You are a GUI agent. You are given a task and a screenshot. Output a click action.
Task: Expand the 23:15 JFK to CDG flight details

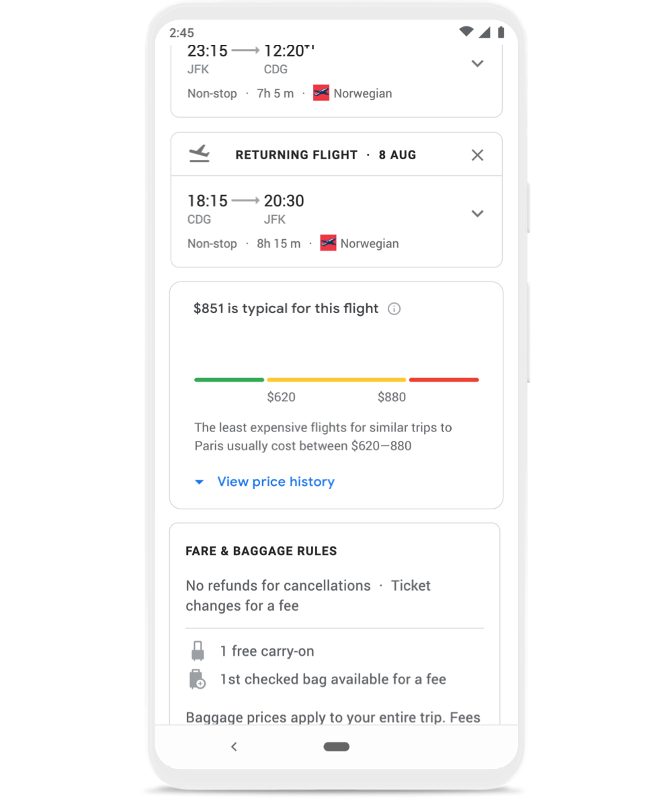point(477,63)
